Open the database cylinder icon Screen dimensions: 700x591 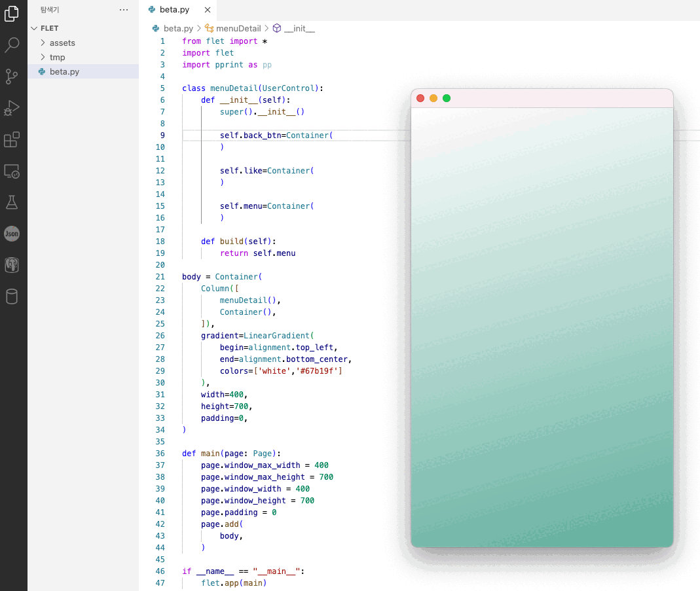(x=12, y=296)
